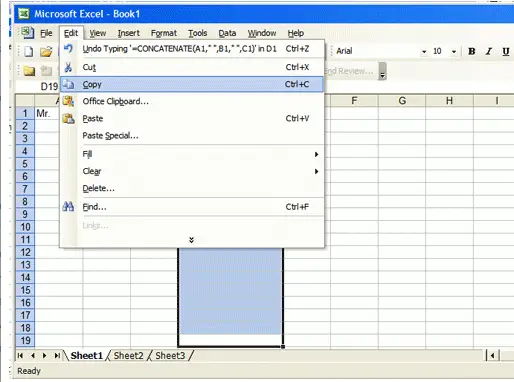
Task: Open the Arial font name dropdown
Action: coord(424,51)
